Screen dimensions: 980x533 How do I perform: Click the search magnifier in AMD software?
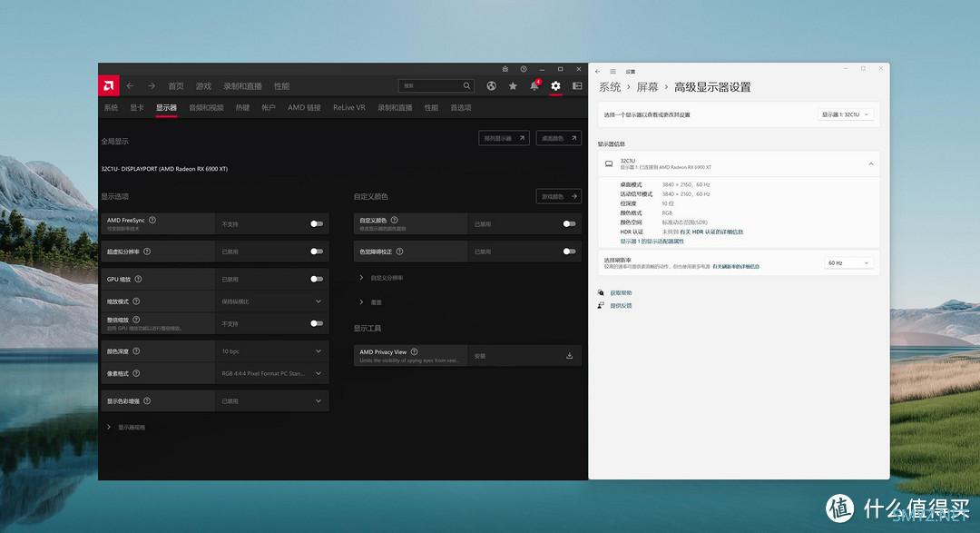pos(467,85)
